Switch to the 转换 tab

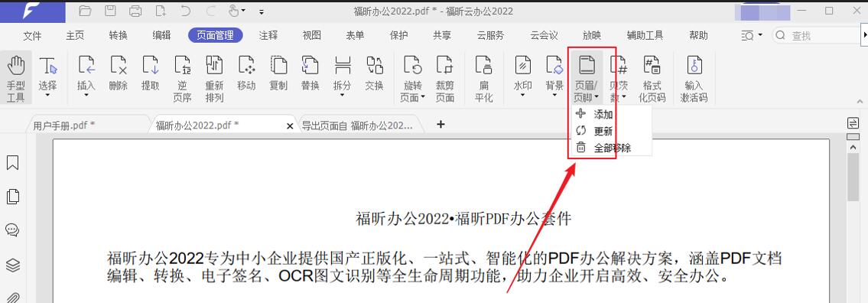[x=119, y=35]
